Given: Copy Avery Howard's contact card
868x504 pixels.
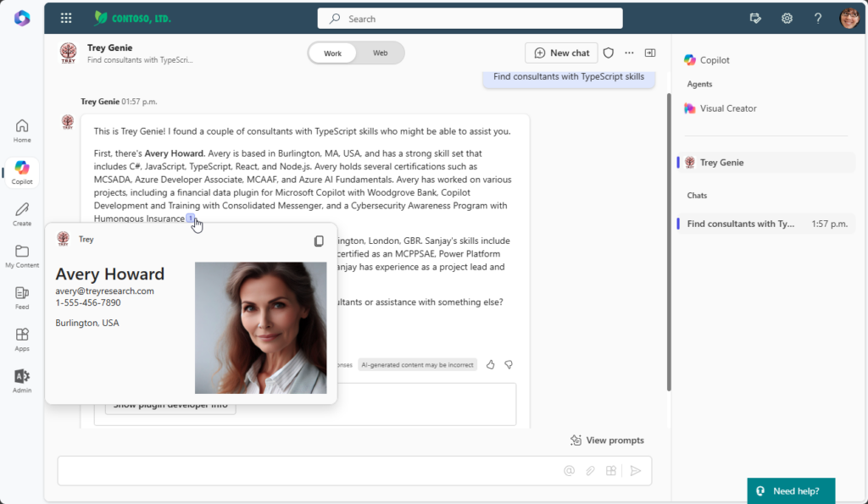Looking at the screenshot, I should 319,241.
